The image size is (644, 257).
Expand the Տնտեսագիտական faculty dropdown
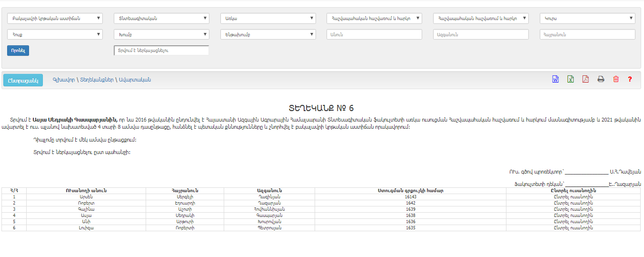point(161,19)
